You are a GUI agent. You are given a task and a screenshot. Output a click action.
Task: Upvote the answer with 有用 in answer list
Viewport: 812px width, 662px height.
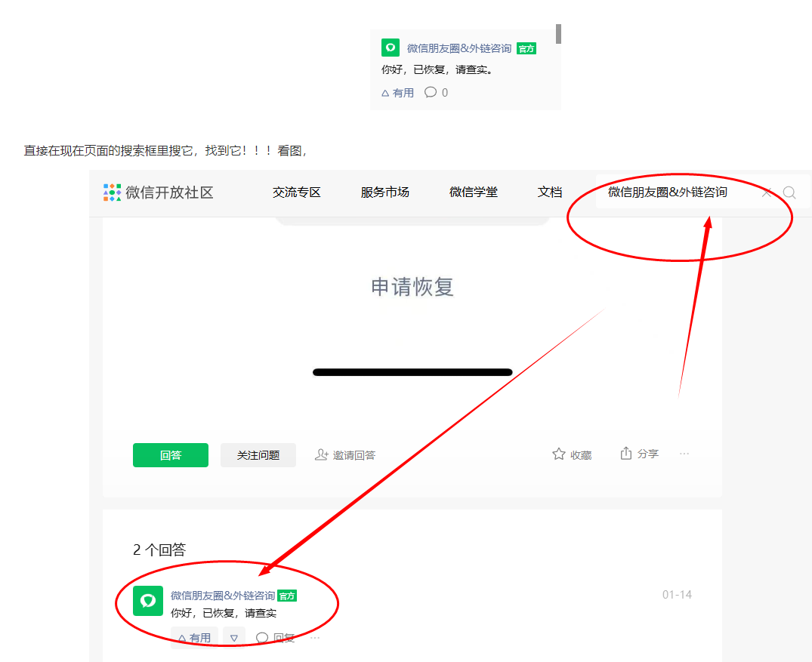194,638
